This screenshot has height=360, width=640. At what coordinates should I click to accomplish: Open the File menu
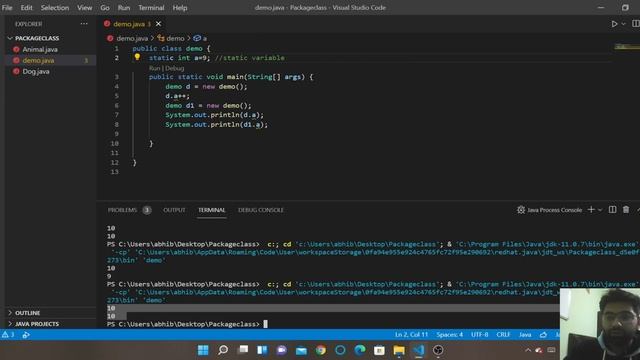click(x=7, y=8)
